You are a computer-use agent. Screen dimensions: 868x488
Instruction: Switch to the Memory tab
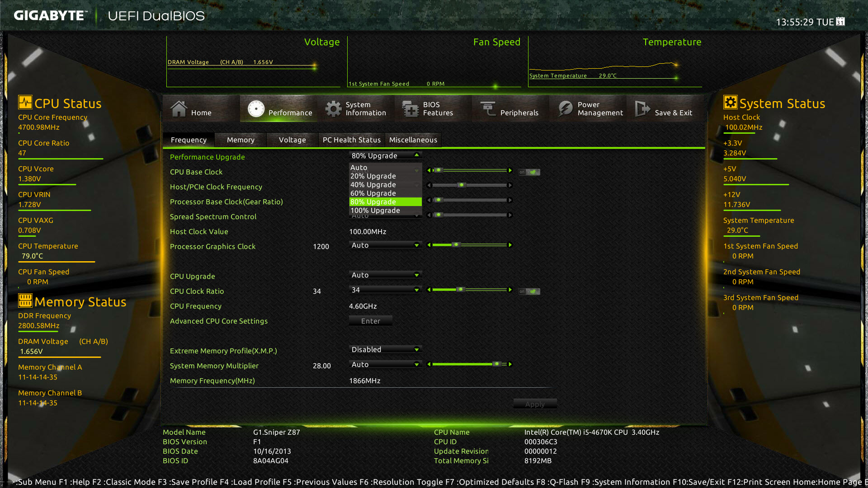[241, 140]
